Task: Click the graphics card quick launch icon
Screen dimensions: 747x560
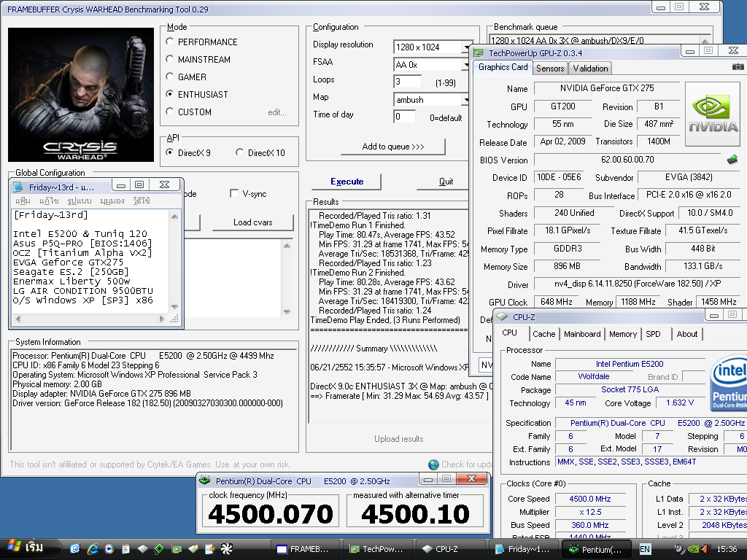Action: pos(177,548)
